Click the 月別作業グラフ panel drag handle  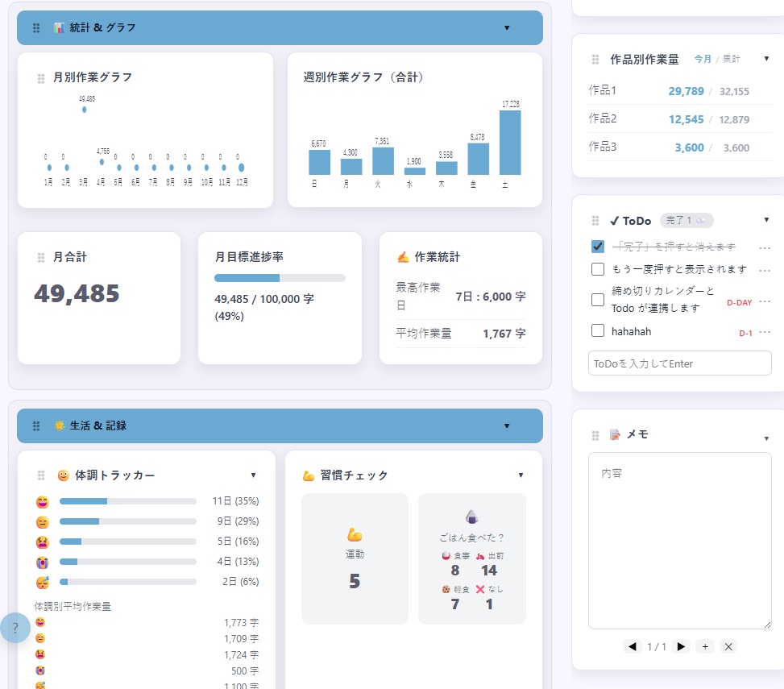[x=40, y=77]
